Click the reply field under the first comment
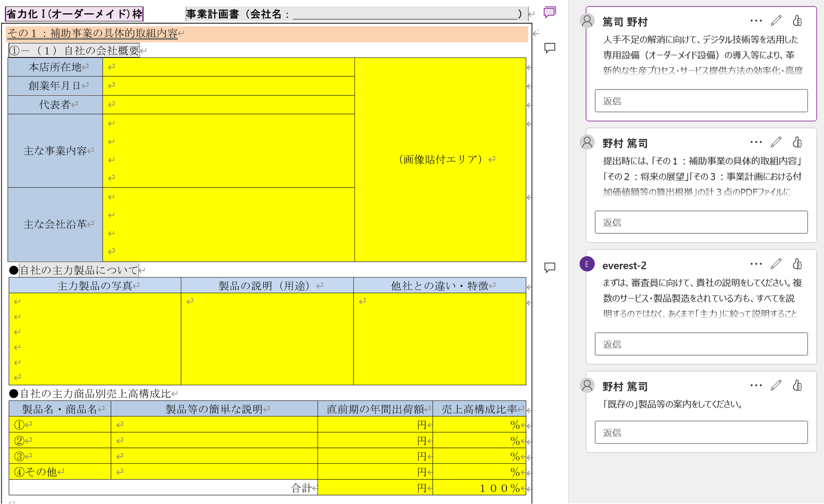824x504 pixels. tap(701, 101)
